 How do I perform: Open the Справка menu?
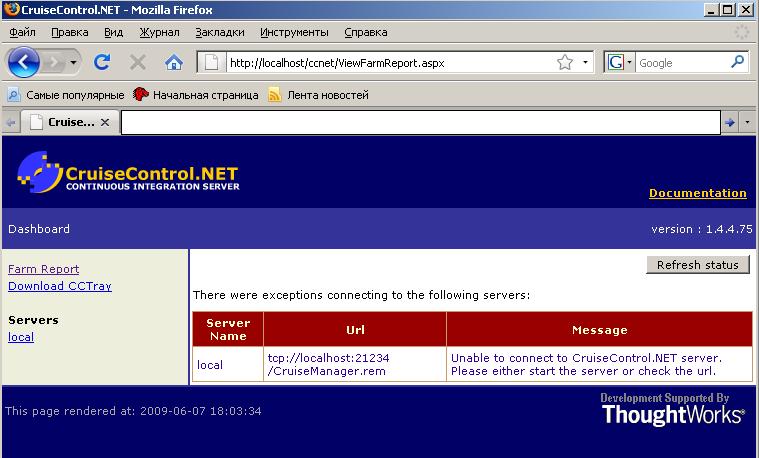click(x=365, y=32)
